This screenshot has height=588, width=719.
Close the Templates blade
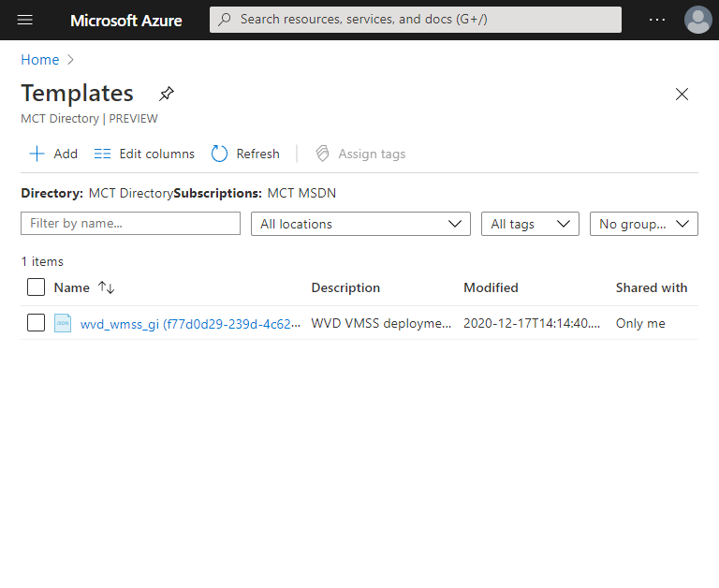(x=682, y=94)
